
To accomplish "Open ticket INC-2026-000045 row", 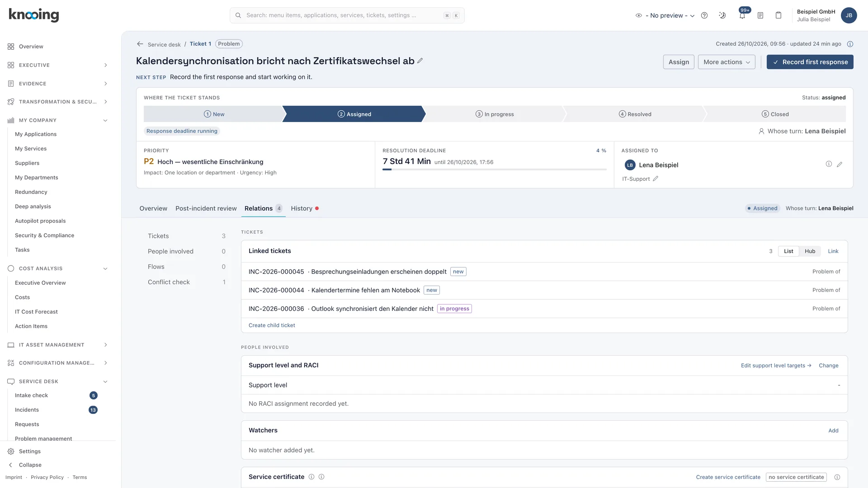I will click(x=544, y=272).
